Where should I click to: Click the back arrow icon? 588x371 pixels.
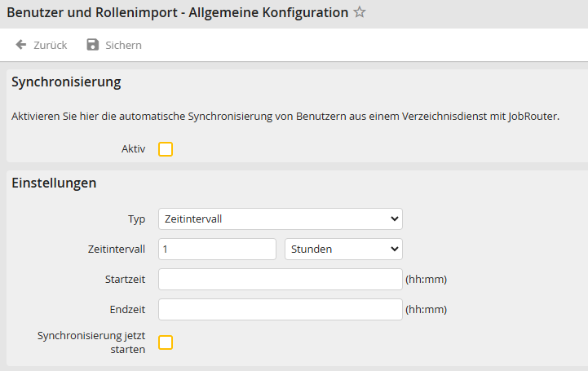21,45
